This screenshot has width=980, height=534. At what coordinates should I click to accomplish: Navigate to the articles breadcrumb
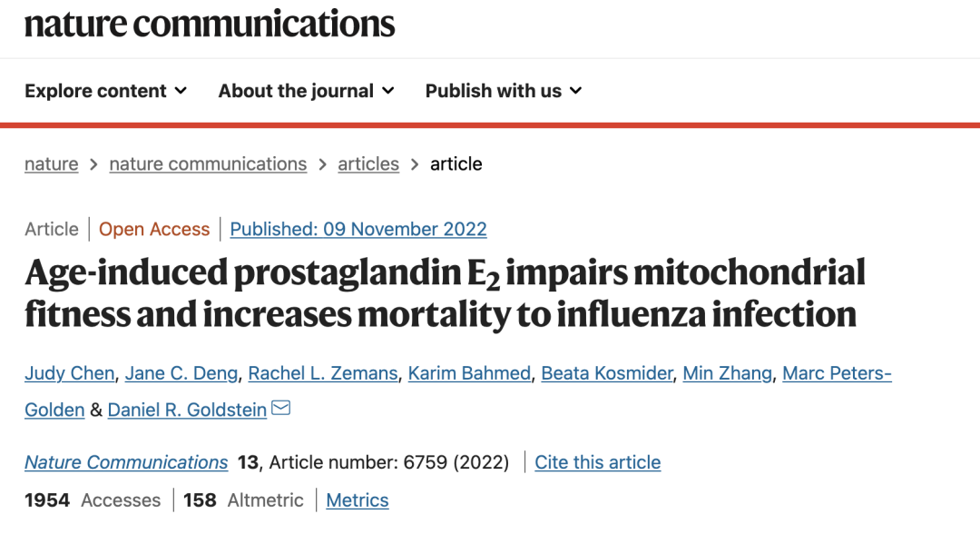368,163
